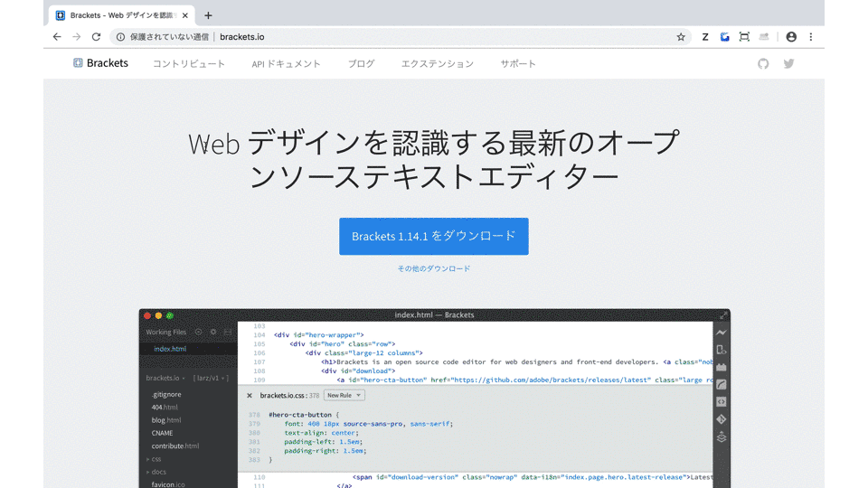Select 404.html in file tree
The height and width of the screenshot is (488, 868).
click(x=165, y=408)
